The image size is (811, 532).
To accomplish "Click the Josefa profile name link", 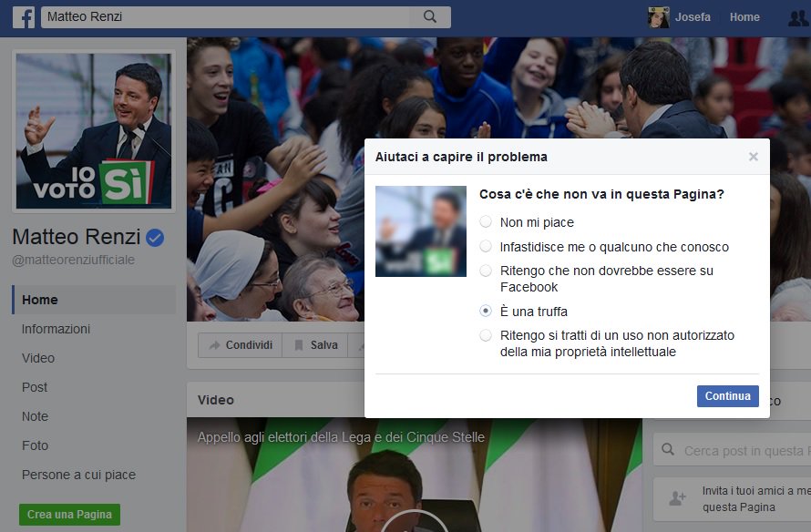I will tap(693, 17).
